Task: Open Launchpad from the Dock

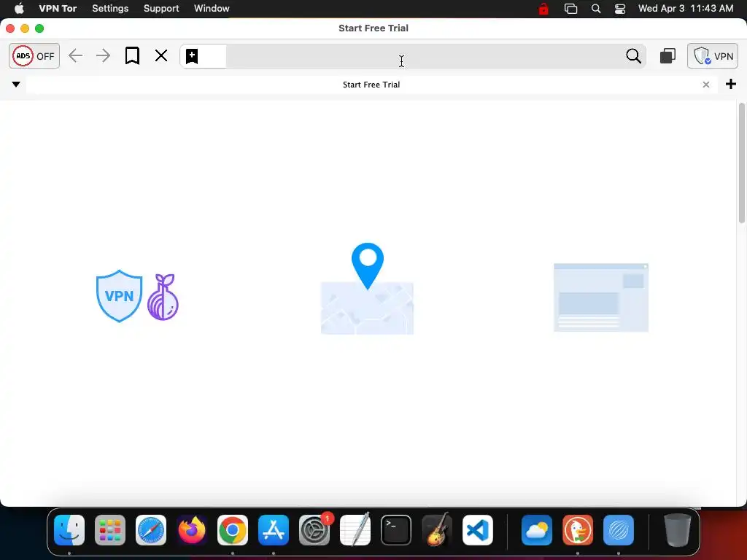Action: coord(110,530)
